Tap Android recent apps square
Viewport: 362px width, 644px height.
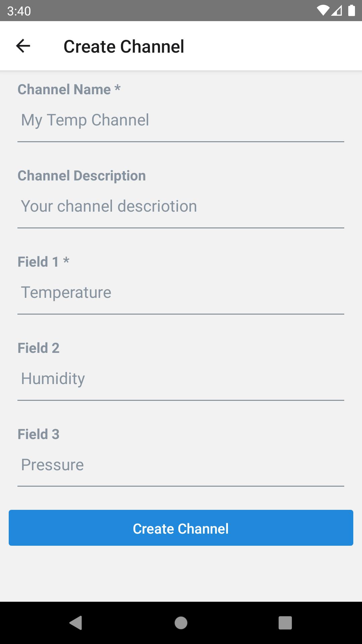[x=285, y=623]
